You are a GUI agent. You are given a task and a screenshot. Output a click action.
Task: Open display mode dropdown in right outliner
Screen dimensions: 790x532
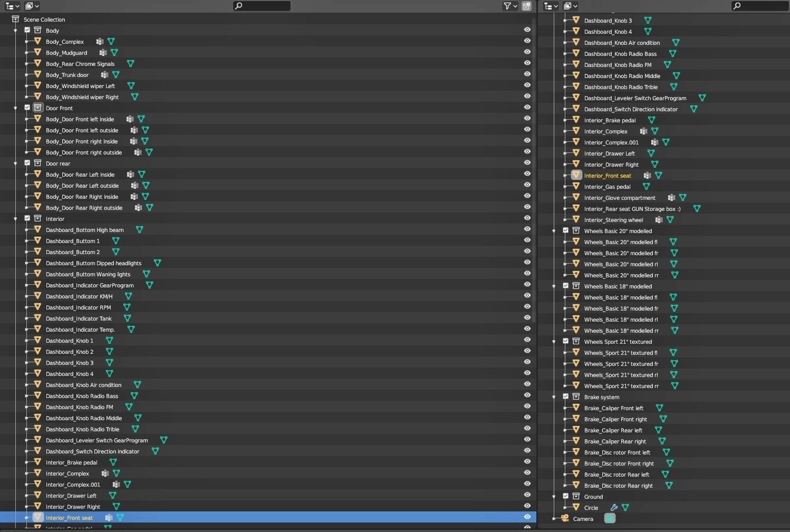[571, 6]
